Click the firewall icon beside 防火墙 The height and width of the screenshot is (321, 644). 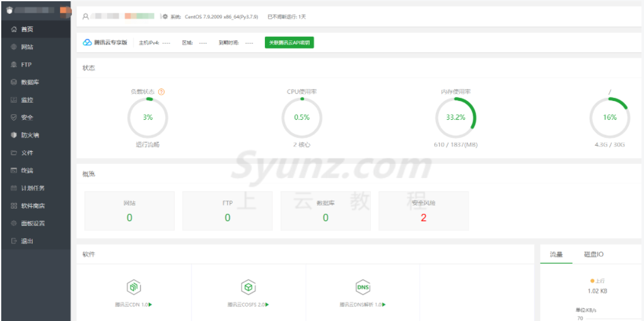[x=13, y=135]
